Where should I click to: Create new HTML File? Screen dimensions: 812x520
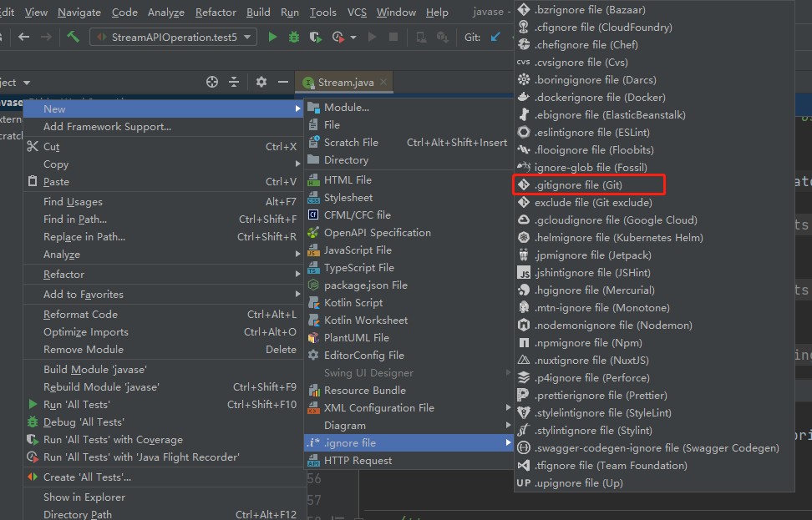click(x=409, y=180)
